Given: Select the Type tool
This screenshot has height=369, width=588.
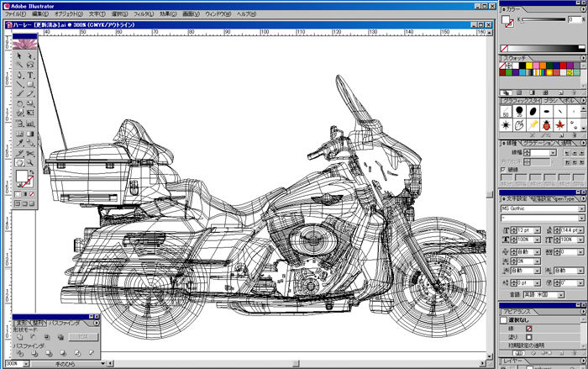Looking at the screenshot, I should (30, 75).
